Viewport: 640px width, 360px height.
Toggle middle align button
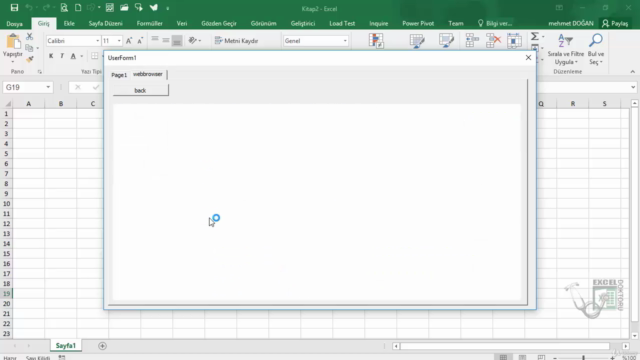tap(166, 40)
